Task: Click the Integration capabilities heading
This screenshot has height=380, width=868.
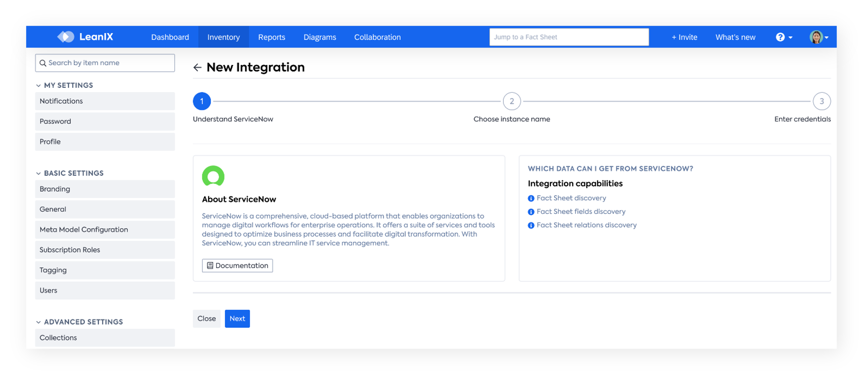Action: tap(575, 184)
